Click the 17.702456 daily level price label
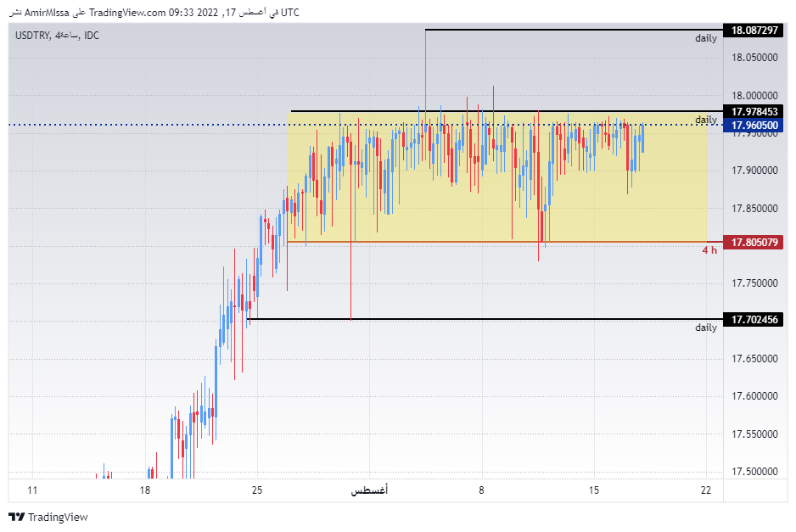This screenshot has width=796, height=532. (754, 319)
